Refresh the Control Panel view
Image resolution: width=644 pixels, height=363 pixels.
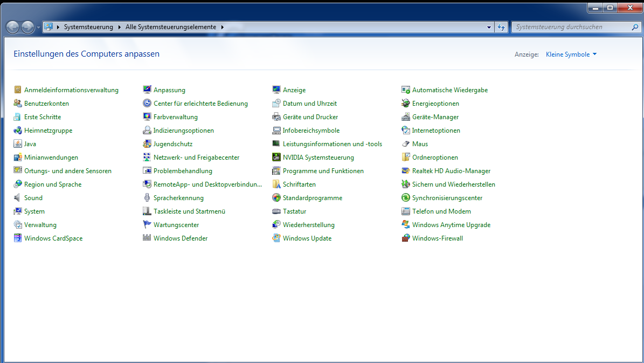pos(501,27)
